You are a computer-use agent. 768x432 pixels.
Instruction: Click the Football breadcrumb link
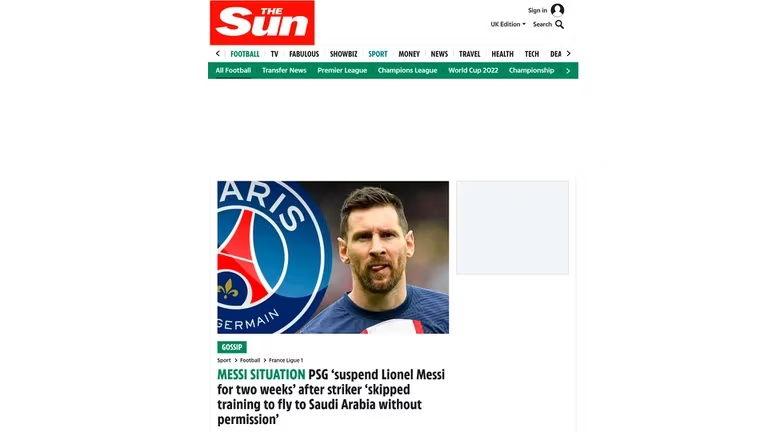(x=250, y=360)
